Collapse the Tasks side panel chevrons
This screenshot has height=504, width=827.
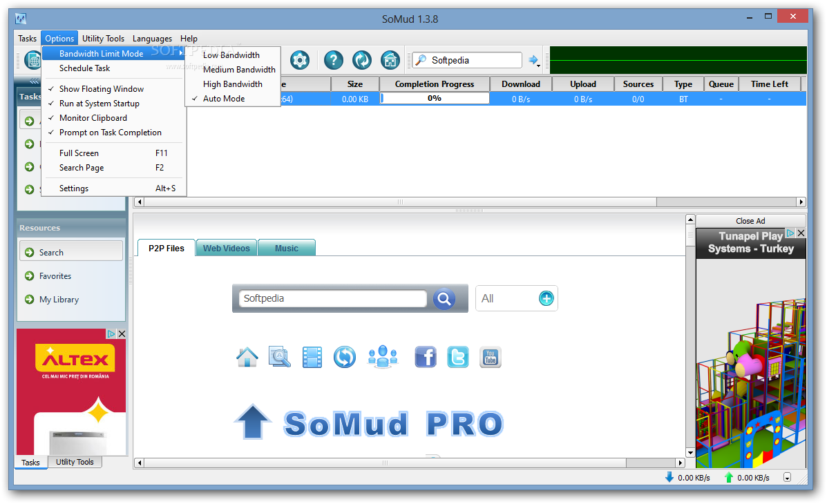click(x=35, y=81)
